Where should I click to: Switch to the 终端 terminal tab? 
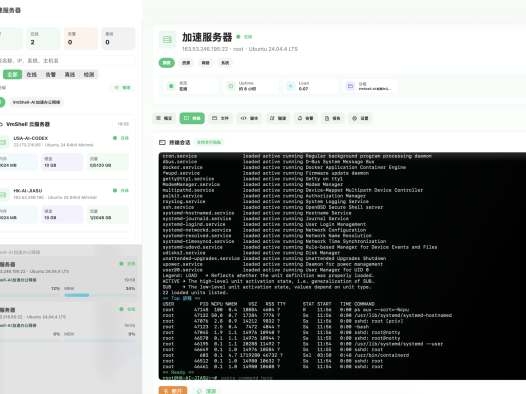(x=192, y=118)
